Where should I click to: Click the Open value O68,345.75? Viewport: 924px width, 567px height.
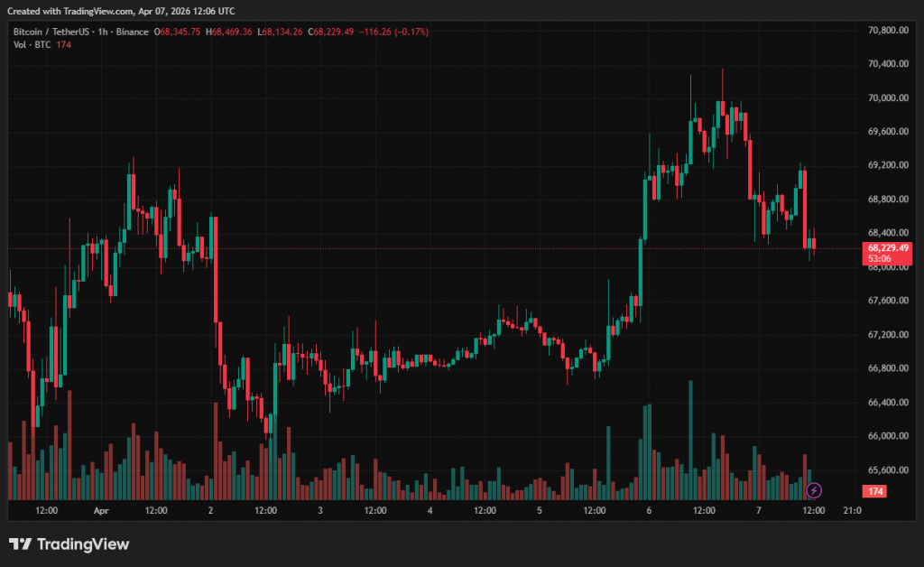coord(179,32)
